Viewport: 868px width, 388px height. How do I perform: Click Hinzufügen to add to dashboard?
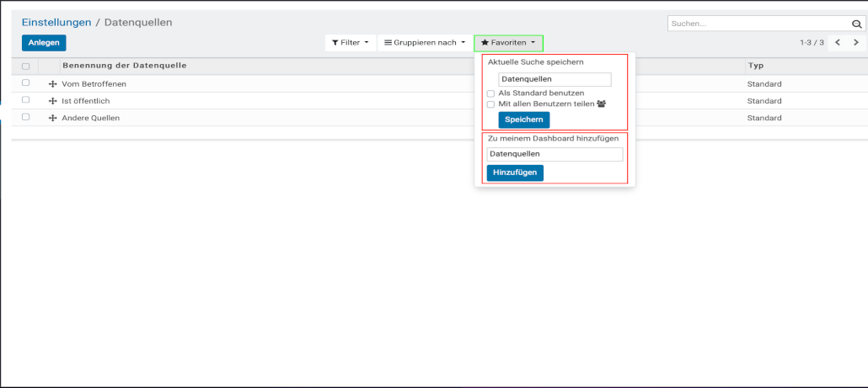[515, 173]
